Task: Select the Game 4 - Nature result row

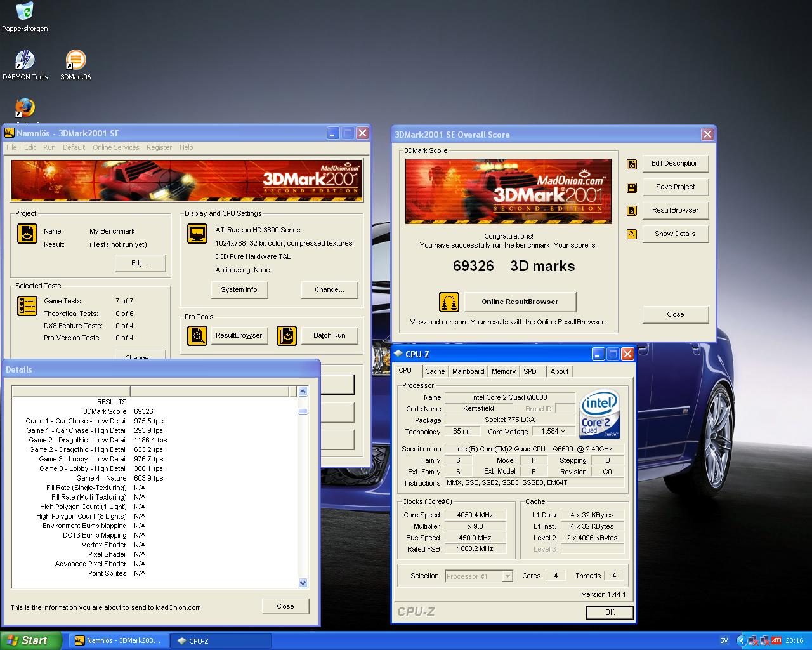Action: [154, 478]
